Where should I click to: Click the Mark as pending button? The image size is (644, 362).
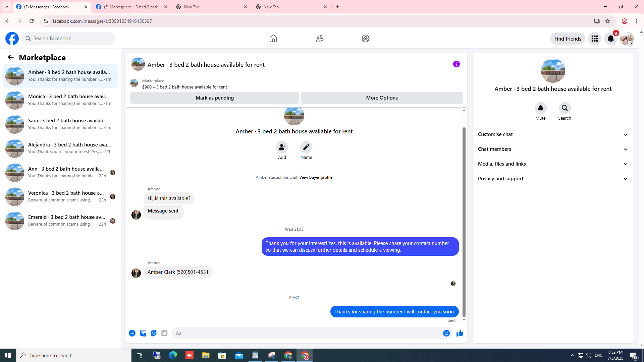point(214,98)
